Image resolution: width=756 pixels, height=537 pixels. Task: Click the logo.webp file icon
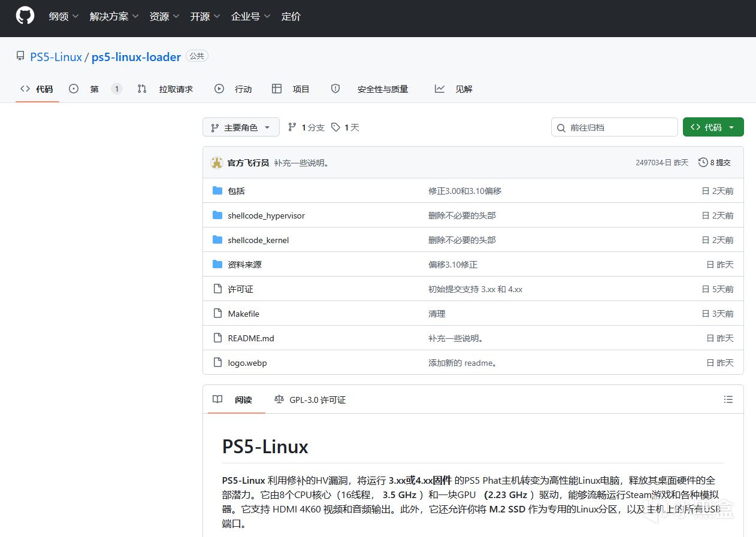[x=217, y=362]
